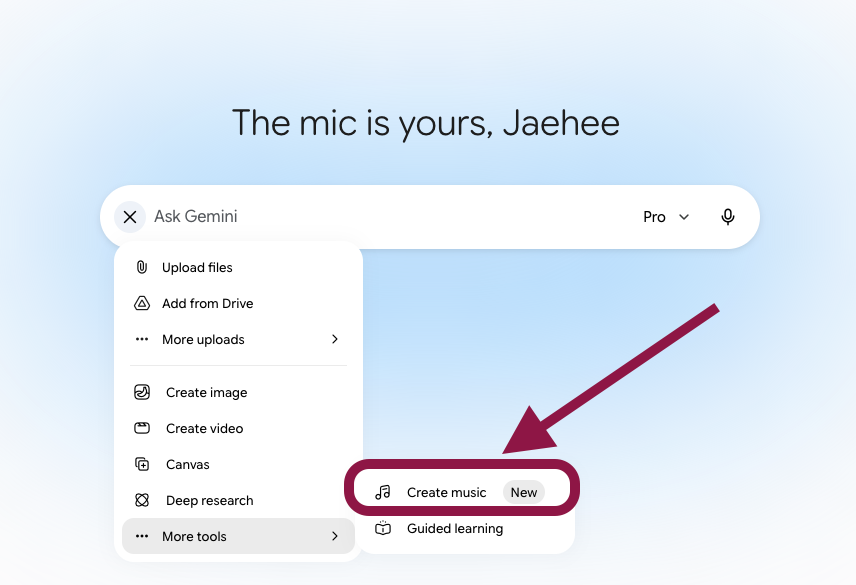Viewport: 856px width, 585px height.
Task: Click the More tools menu row
Action: [x=238, y=536]
